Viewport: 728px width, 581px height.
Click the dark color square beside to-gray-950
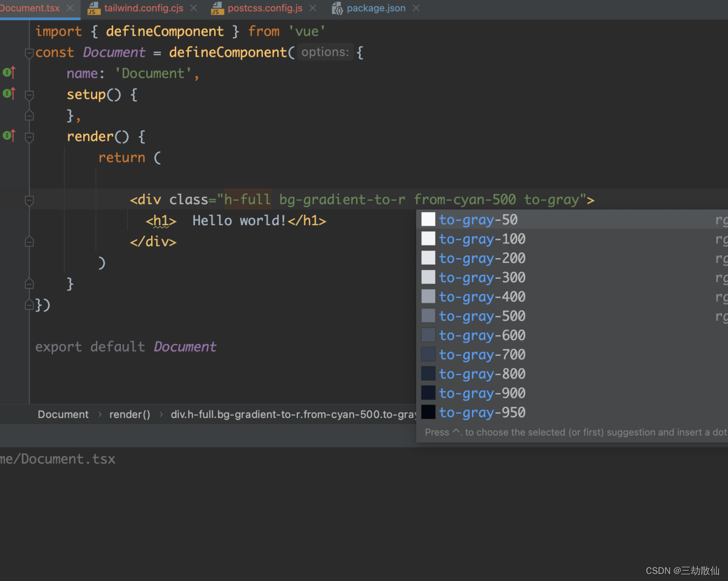[427, 411]
